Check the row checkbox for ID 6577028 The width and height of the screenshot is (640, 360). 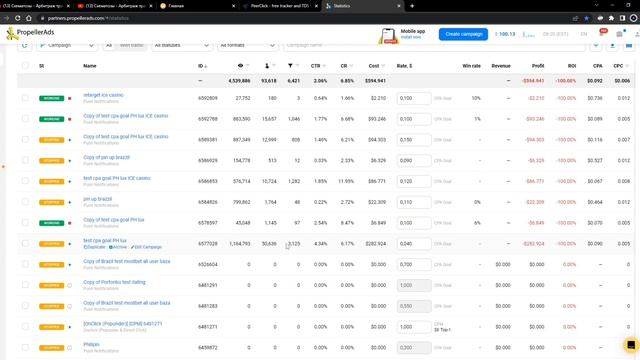pyautogui.click(x=25, y=244)
